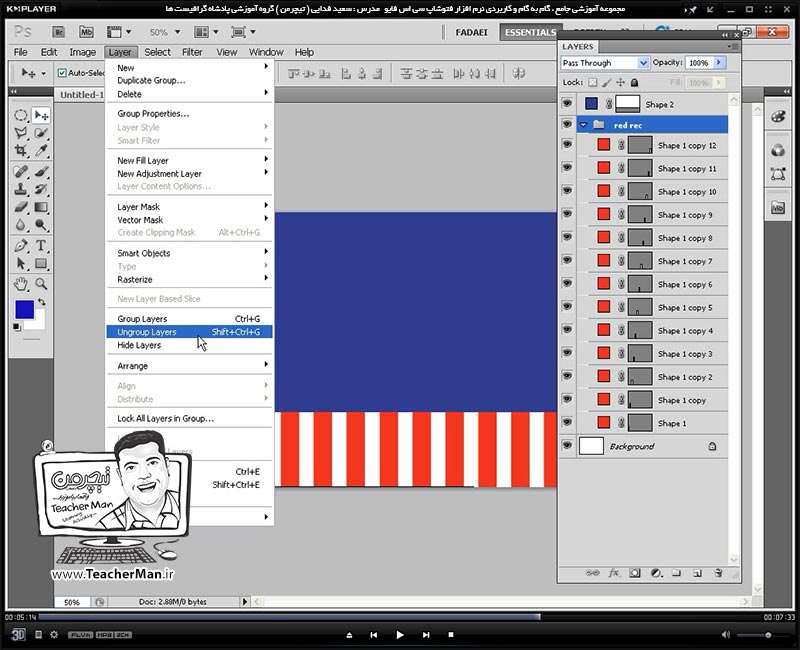
Task: Click the FADAEI workspace button
Action: coord(471,32)
